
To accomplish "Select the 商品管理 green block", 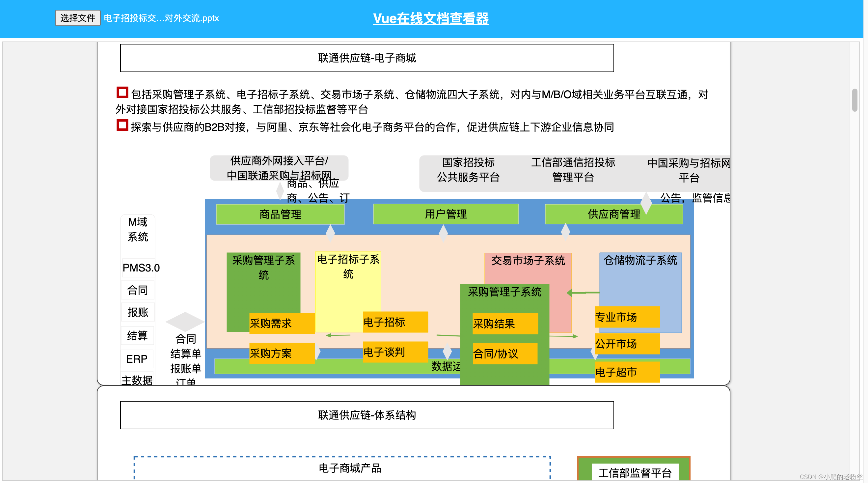I will [280, 214].
